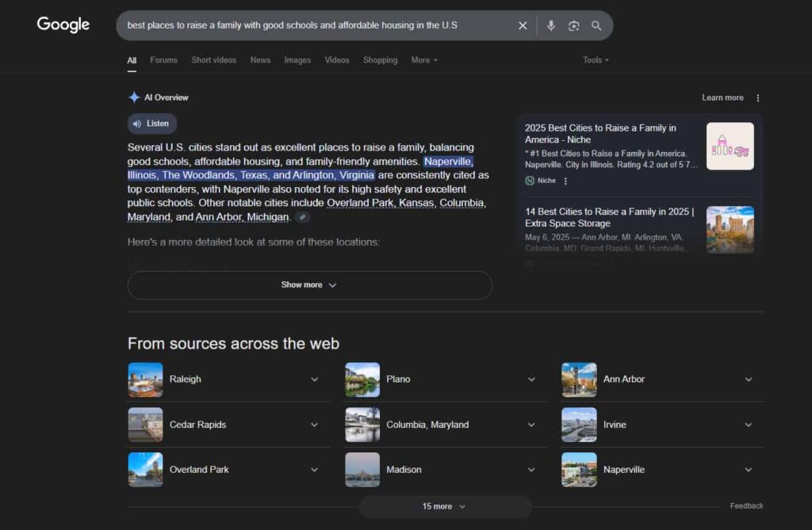Viewport: 812px width, 530px height.
Task: Select the All results tab
Action: click(x=132, y=60)
